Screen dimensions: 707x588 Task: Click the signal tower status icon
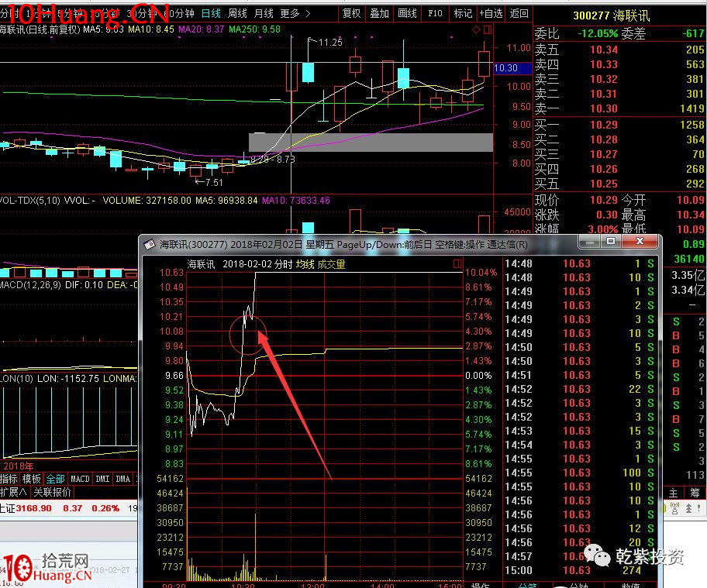[x=674, y=508]
